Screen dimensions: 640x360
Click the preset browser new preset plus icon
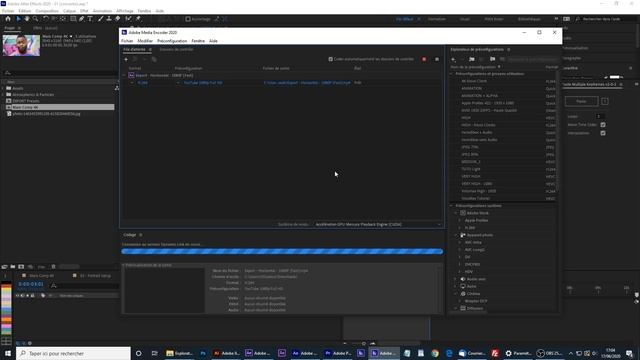pos(453,60)
